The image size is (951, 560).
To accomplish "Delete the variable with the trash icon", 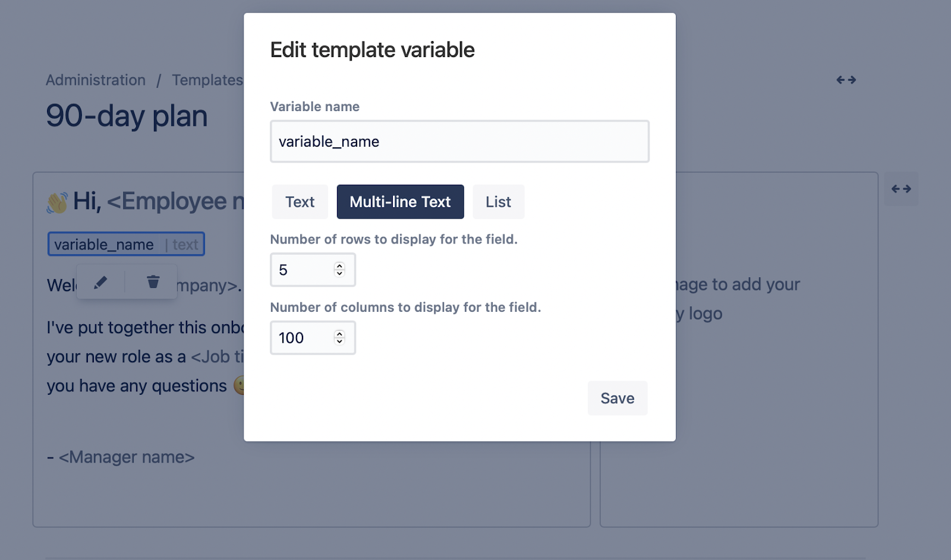I will pos(152,281).
